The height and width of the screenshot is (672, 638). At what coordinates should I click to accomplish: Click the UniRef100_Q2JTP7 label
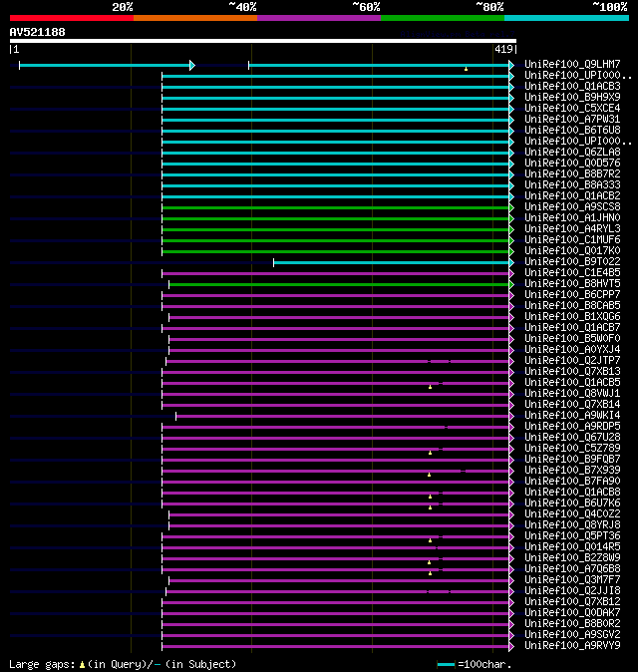pos(572,361)
